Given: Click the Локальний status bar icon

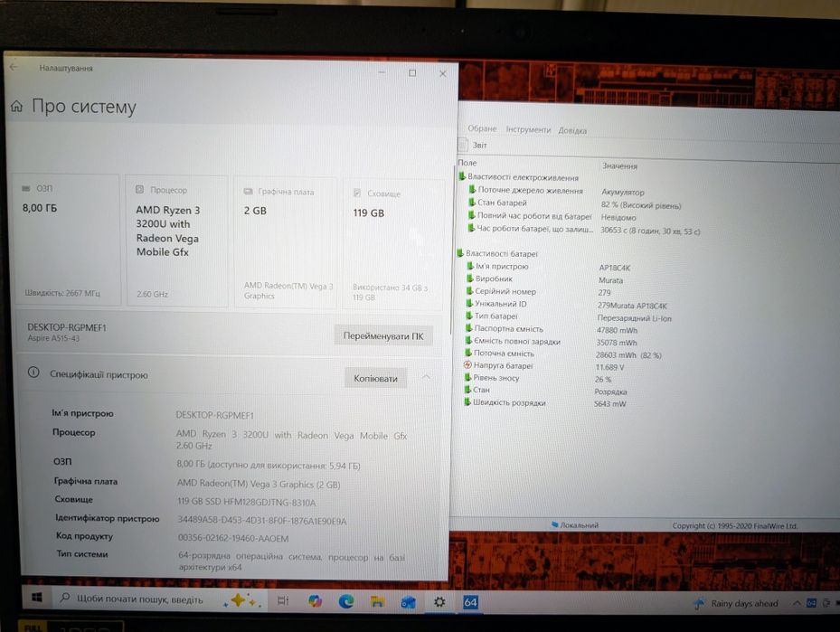Looking at the screenshot, I should click(x=555, y=525).
